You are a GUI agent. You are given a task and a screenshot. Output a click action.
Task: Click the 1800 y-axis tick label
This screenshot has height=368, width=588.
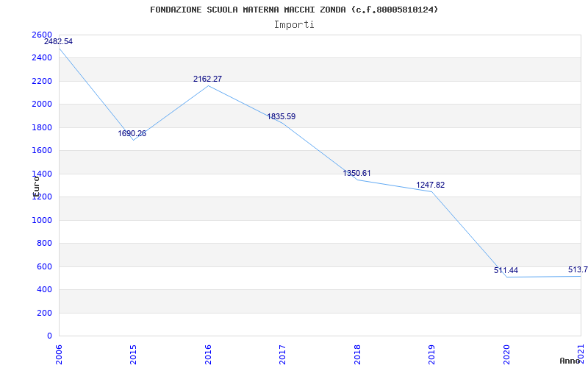pyautogui.click(x=42, y=127)
